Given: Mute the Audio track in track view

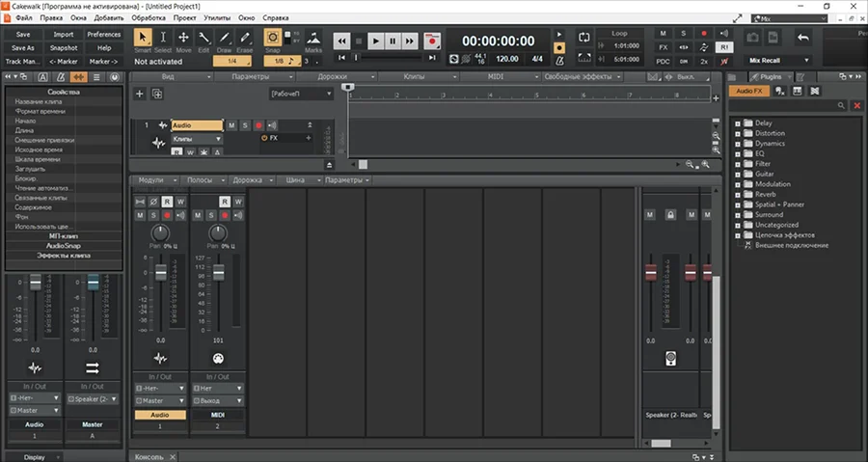Looking at the screenshot, I should tap(231, 125).
